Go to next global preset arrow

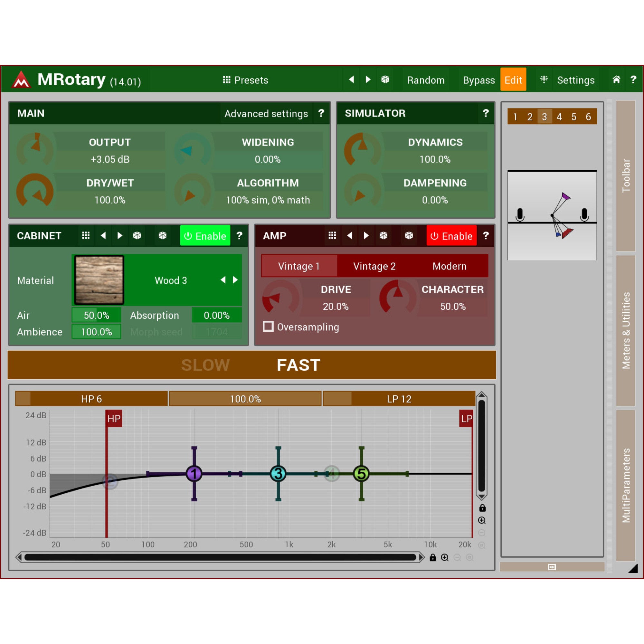(x=368, y=80)
